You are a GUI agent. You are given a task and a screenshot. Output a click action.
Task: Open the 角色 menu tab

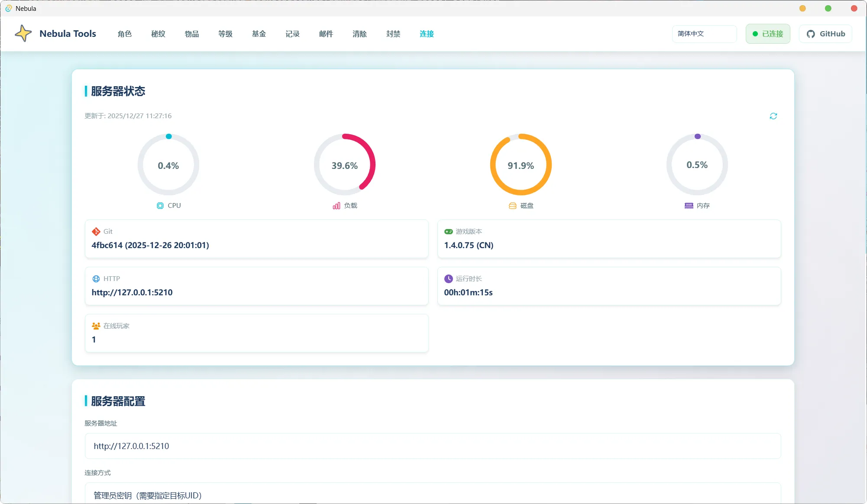(x=125, y=34)
